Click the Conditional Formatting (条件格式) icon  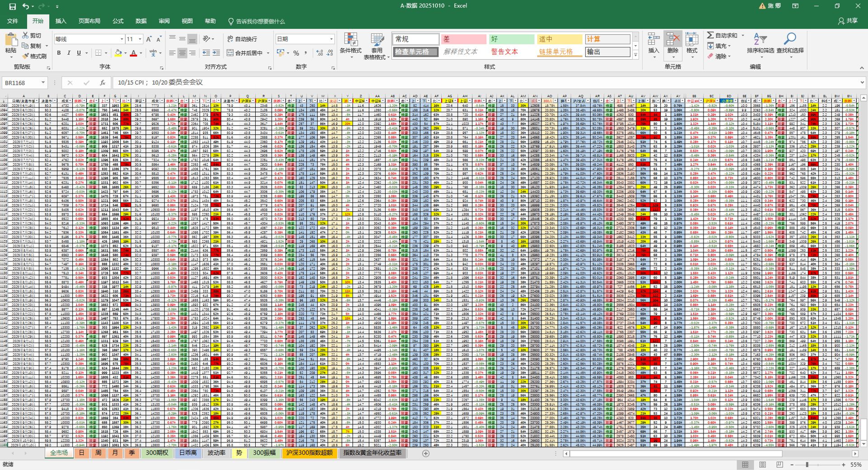(351, 41)
